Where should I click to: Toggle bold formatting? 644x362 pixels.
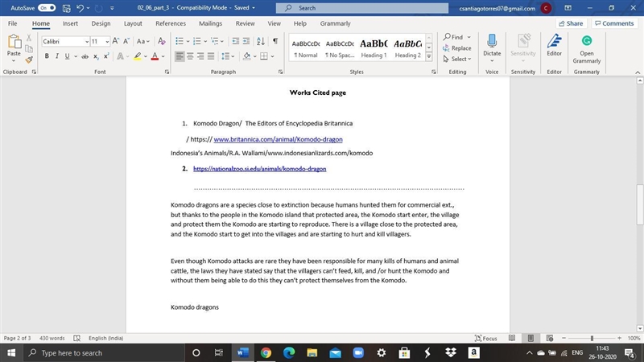[x=47, y=56]
